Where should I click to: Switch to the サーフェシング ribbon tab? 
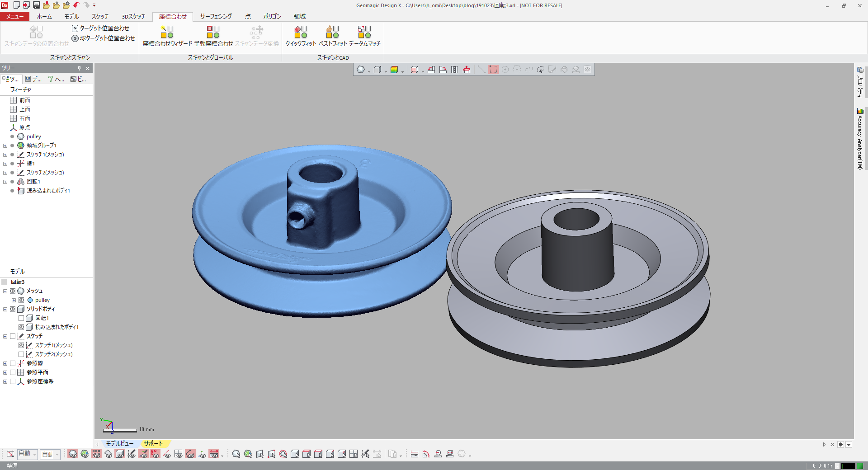[216, 16]
